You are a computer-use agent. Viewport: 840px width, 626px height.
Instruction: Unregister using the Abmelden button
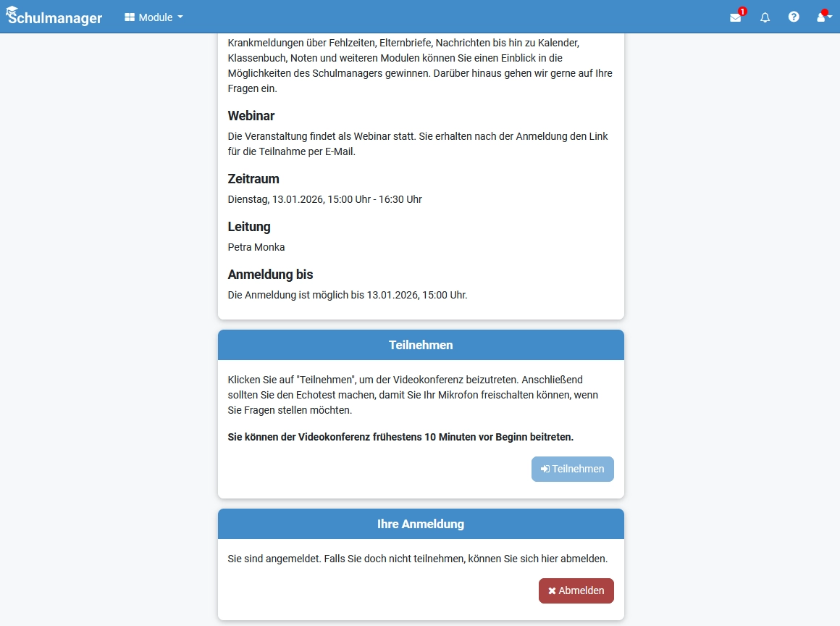point(576,590)
